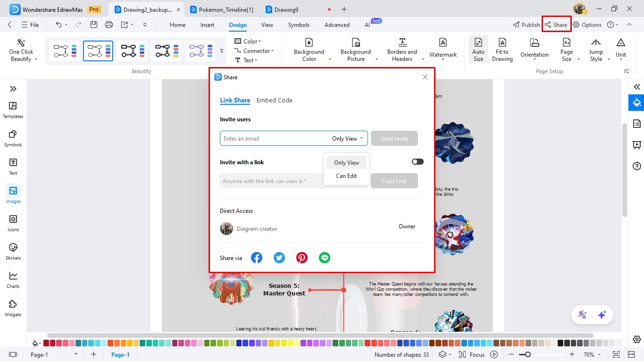Expand the beautify styles gallery arrow
This screenshot has height=361, width=644.
pyautogui.click(x=222, y=51)
